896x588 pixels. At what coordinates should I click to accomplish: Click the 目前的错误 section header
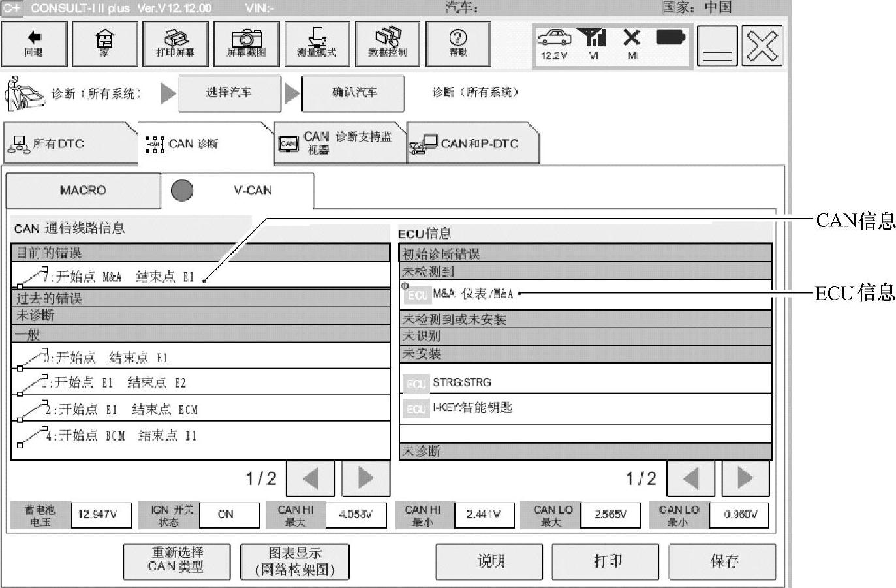click(x=200, y=253)
